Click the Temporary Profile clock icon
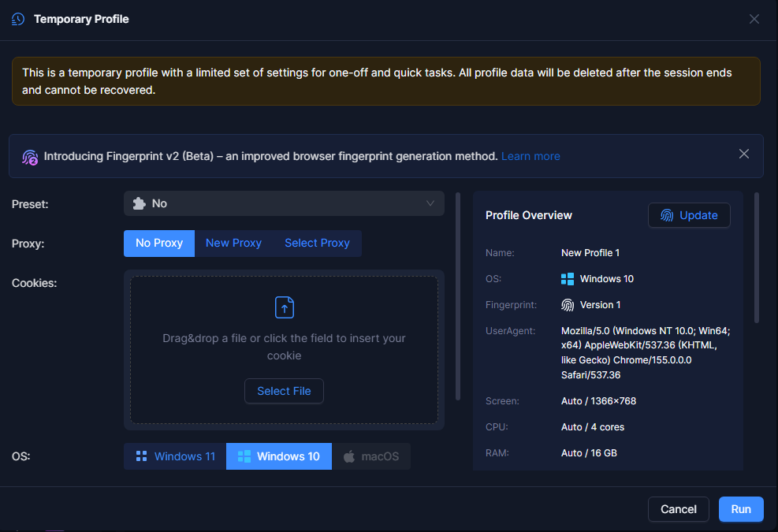Screen dimensions: 778x532 pos(18,20)
